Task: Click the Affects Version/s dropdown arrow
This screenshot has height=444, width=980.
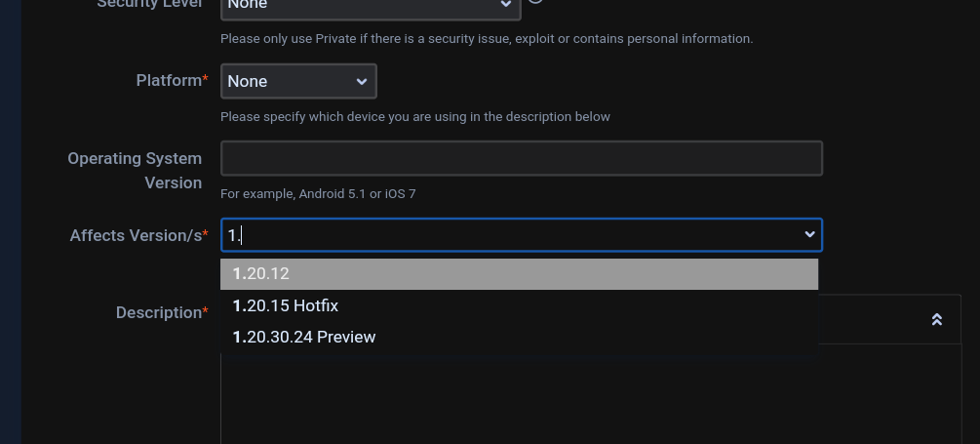Action: [809, 234]
